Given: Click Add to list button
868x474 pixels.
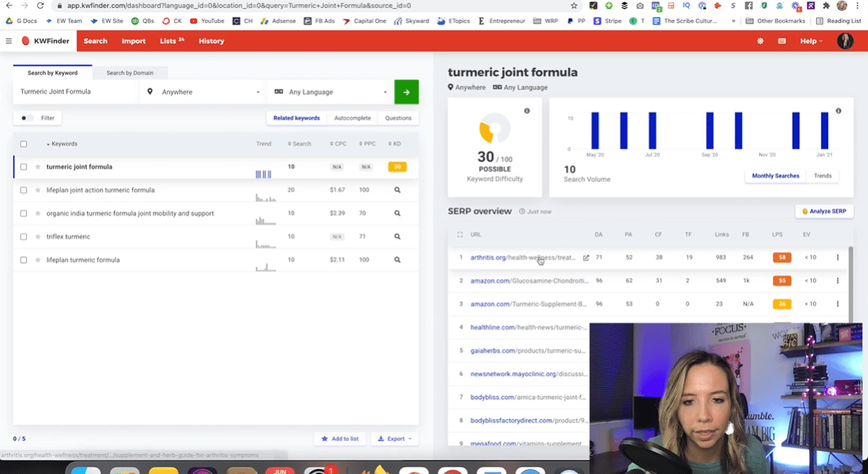Looking at the screenshot, I should (340, 438).
